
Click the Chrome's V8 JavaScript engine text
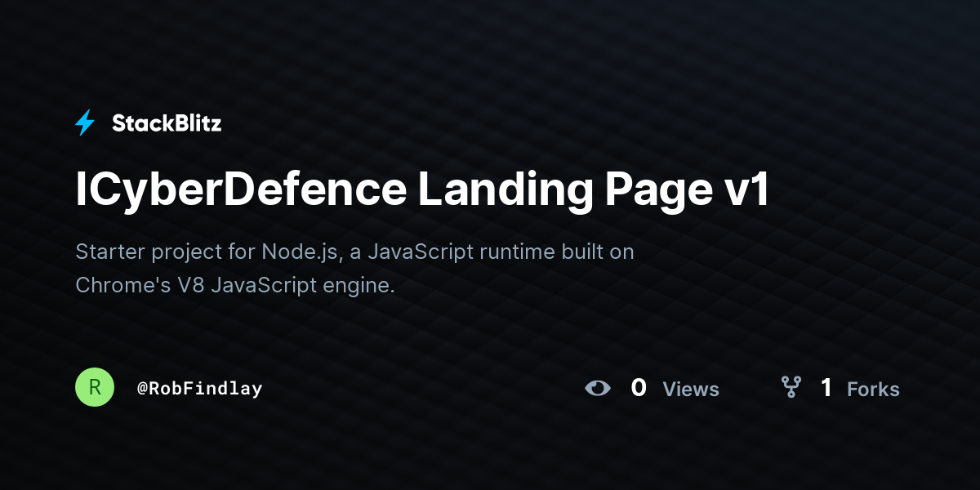235,286
